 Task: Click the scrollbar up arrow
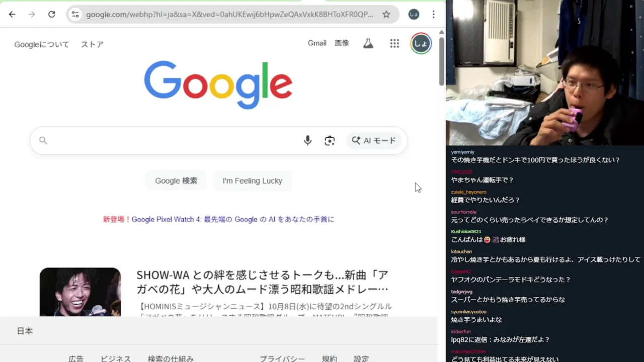pos(441,32)
